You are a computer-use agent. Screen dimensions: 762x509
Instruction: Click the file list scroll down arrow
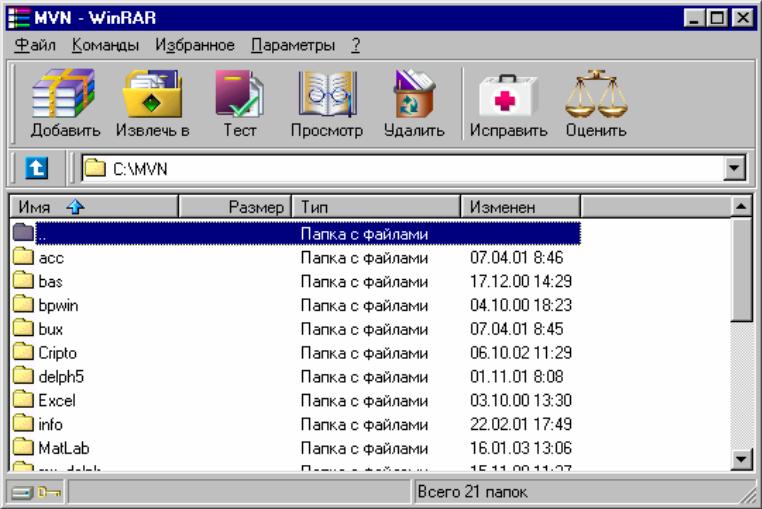(x=741, y=458)
